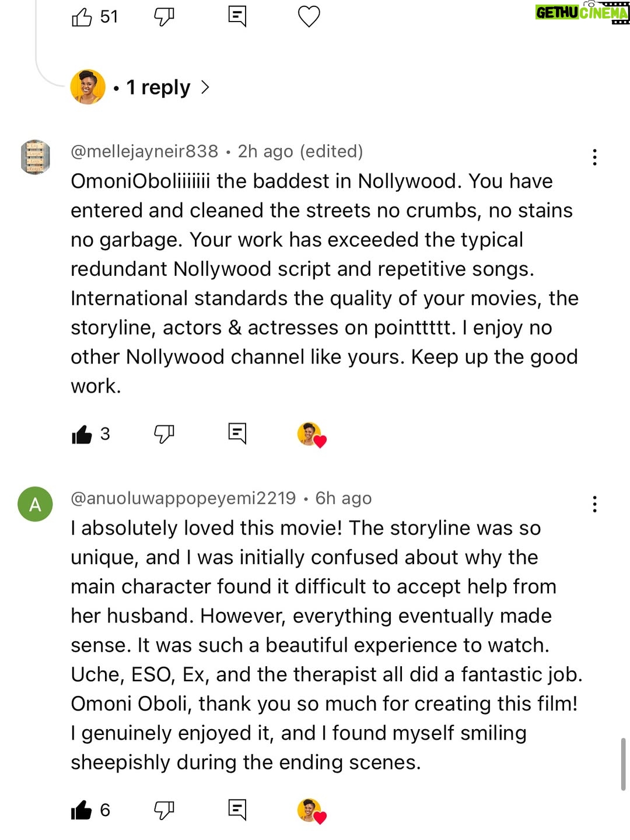
Task: Reply to the @anuoluwappopeyemi2219 comment
Action: click(x=237, y=810)
